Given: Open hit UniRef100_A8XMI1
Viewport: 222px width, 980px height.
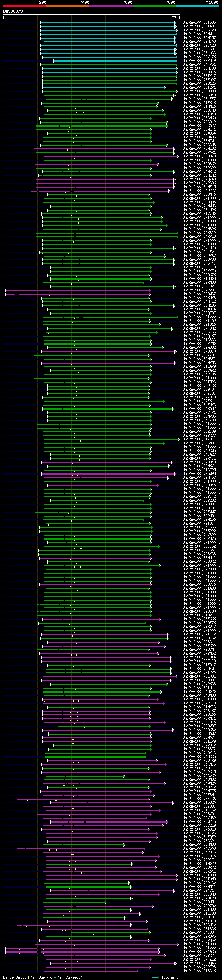Looking at the screenshot, I should [x=199, y=718].
